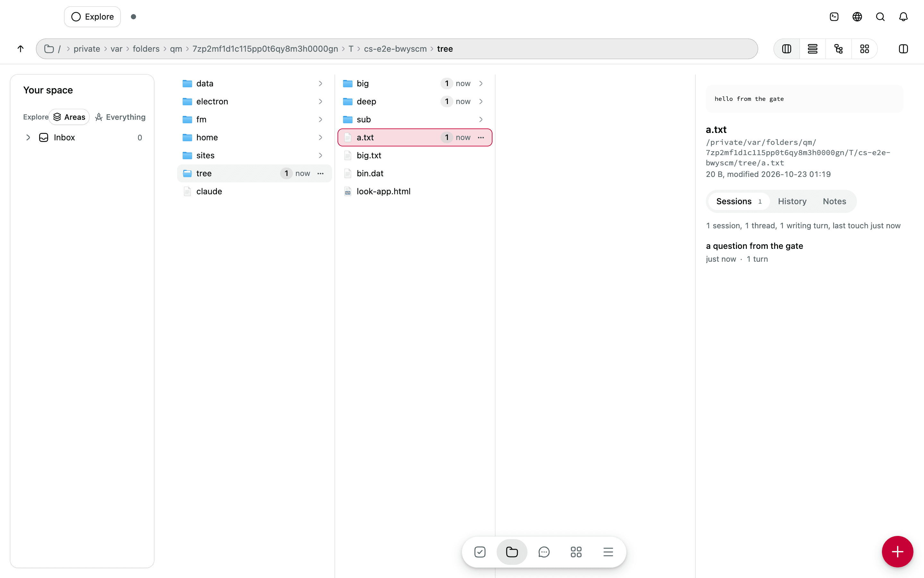The image size is (924, 578).
Task: Open search magnifier icon
Action: (880, 17)
